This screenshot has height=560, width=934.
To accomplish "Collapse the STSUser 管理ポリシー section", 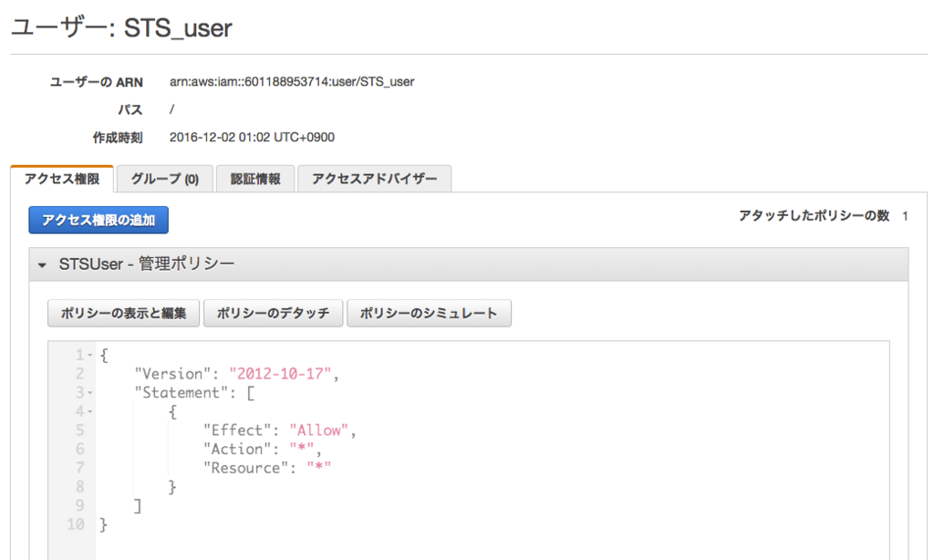I will [x=42, y=265].
